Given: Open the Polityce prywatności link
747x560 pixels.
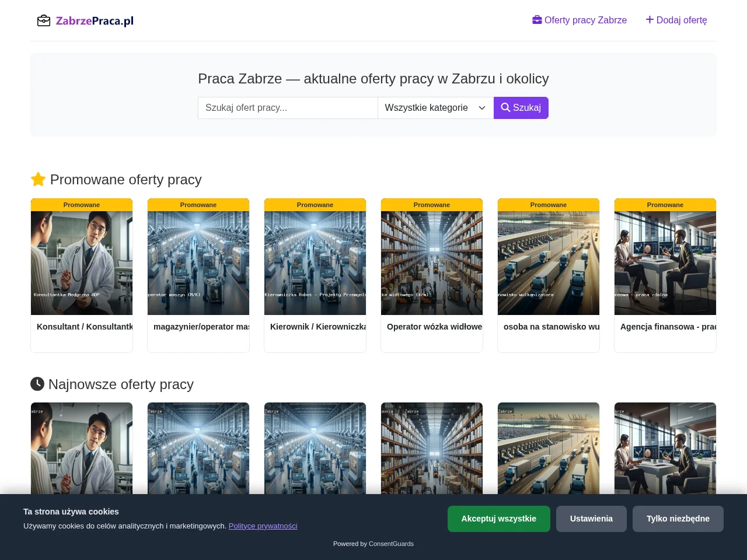Looking at the screenshot, I should click(x=263, y=526).
